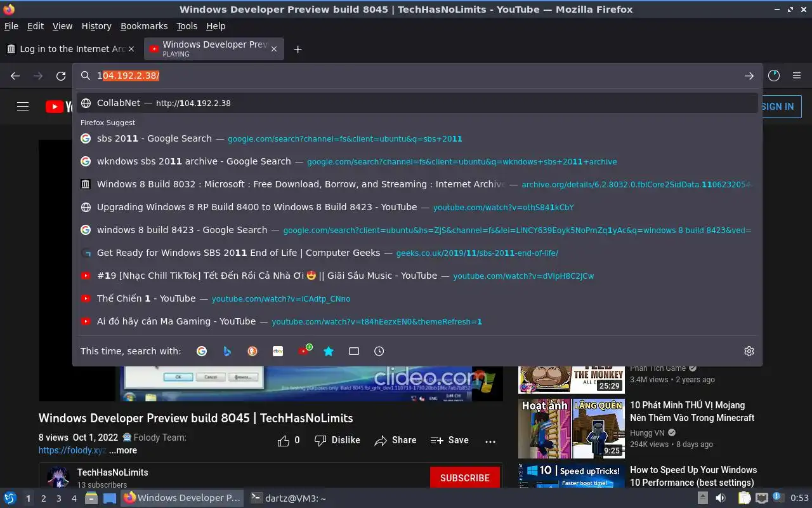
Task: Switch to workspace 2 in the taskbar
Action: click(44, 498)
